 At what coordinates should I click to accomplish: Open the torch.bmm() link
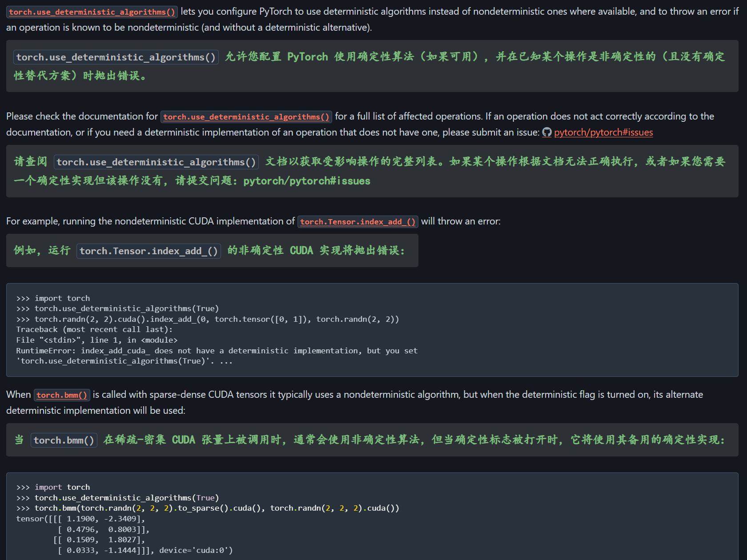click(x=62, y=395)
